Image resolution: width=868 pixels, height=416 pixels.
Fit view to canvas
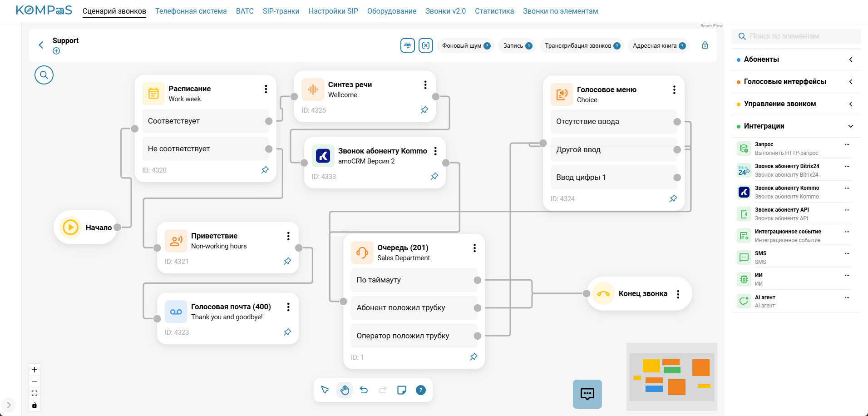(x=35, y=393)
